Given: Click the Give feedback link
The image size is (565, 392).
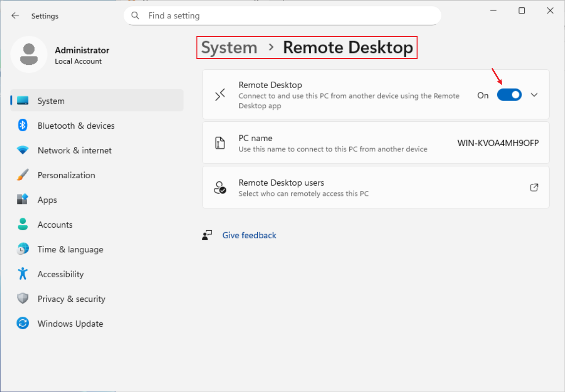Looking at the screenshot, I should pos(249,236).
